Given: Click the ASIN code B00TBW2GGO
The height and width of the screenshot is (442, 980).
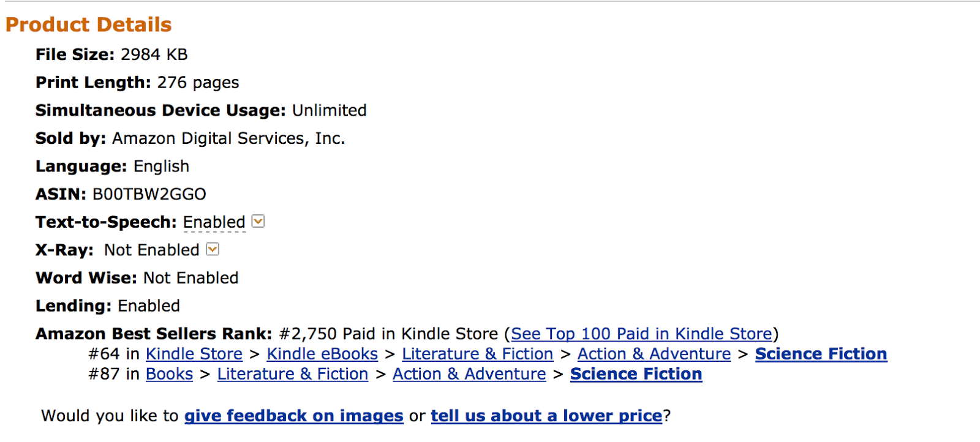Looking at the screenshot, I should pos(149,194).
